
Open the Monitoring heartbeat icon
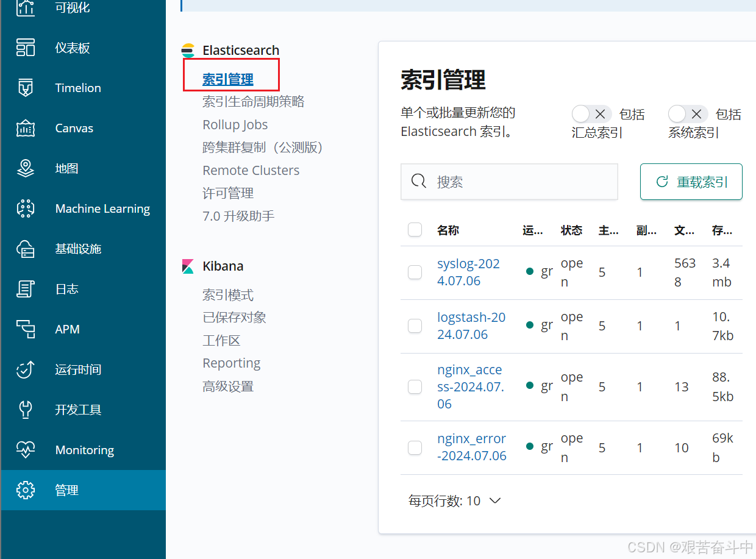[x=26, y=450]
